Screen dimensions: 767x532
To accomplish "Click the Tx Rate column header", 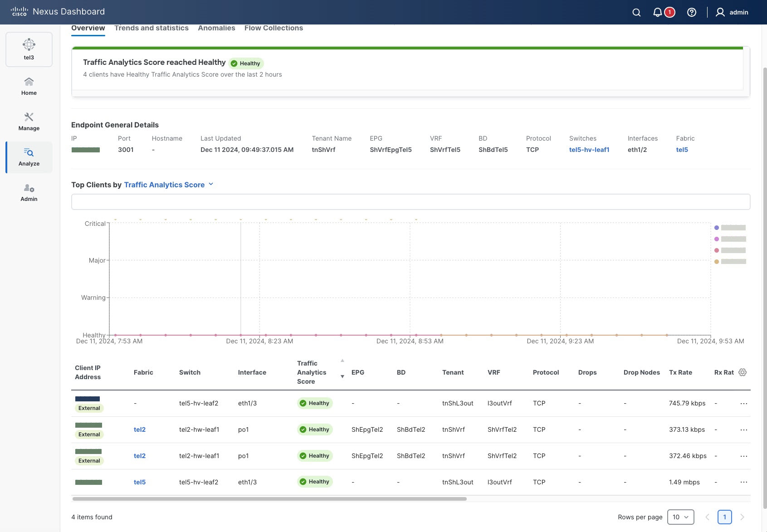I will point(680,372).
